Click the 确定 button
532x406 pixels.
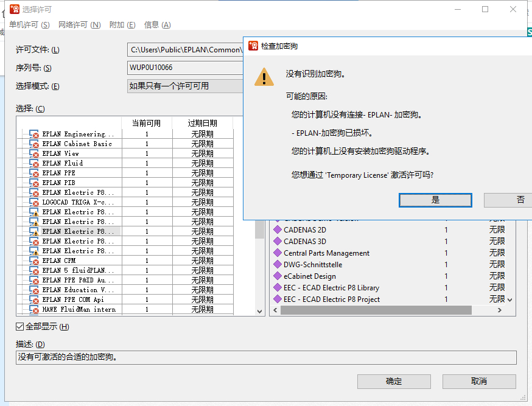394,382
